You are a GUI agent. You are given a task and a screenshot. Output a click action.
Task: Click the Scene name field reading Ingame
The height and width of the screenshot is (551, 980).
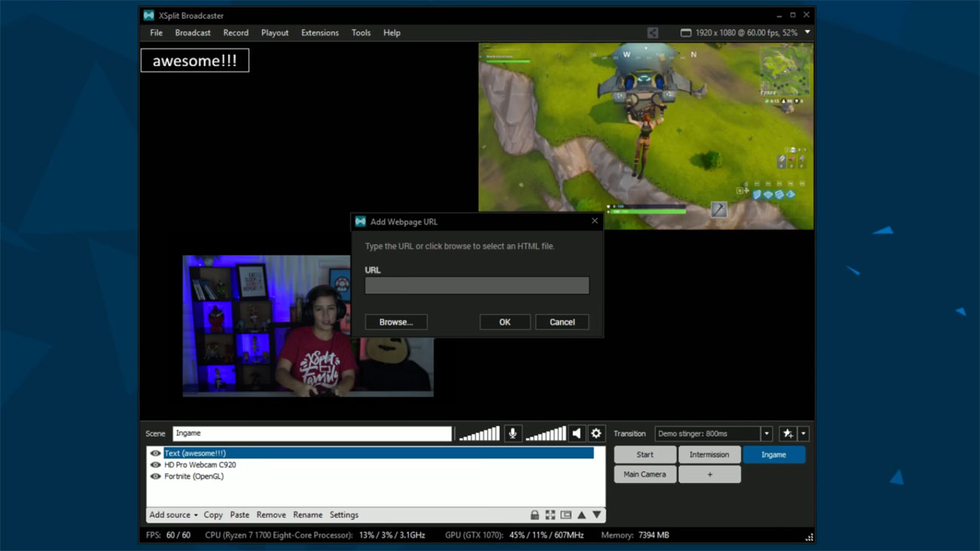coord(312,433)
